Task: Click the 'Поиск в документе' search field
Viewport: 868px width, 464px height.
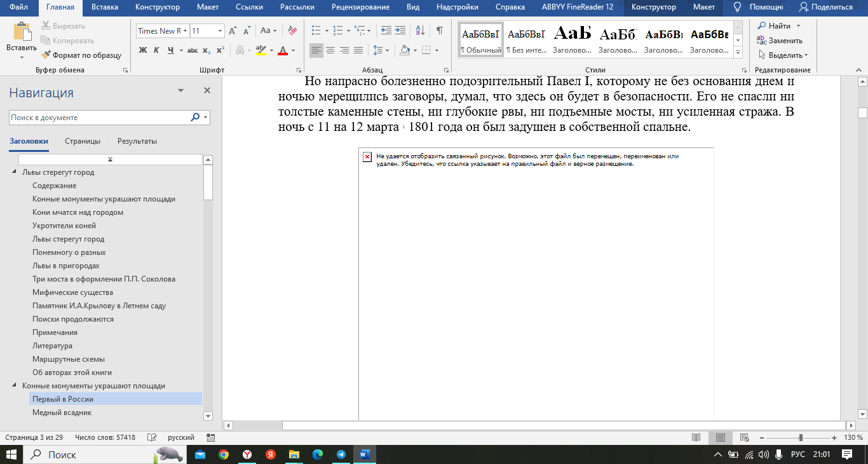Action: tap(98, 118)
